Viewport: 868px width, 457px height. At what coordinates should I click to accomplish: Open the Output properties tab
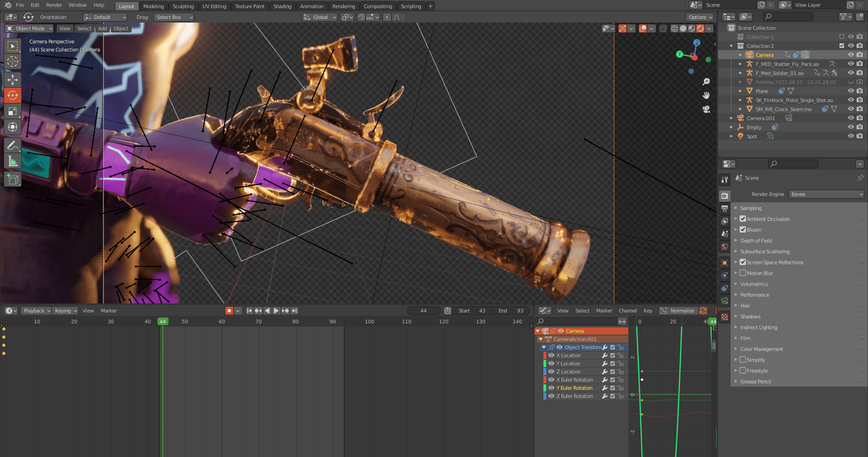[x=724, y=208]
